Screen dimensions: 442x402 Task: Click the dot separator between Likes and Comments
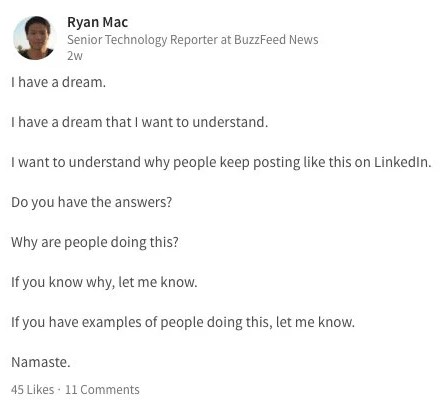point(59,389)
